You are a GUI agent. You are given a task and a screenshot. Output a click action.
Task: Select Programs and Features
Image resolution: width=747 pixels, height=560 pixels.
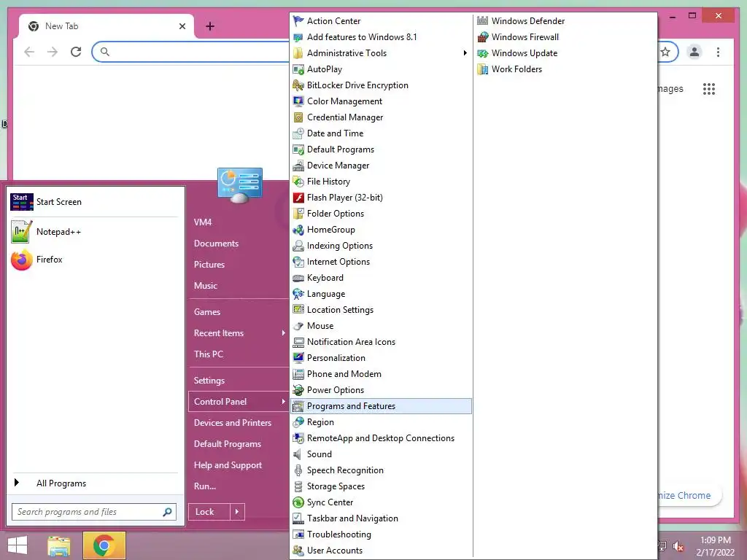tap(381, 406)
